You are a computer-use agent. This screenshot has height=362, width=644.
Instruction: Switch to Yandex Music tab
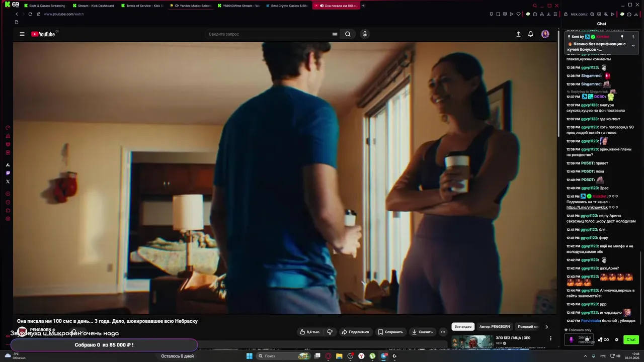(x=190, y=6)
